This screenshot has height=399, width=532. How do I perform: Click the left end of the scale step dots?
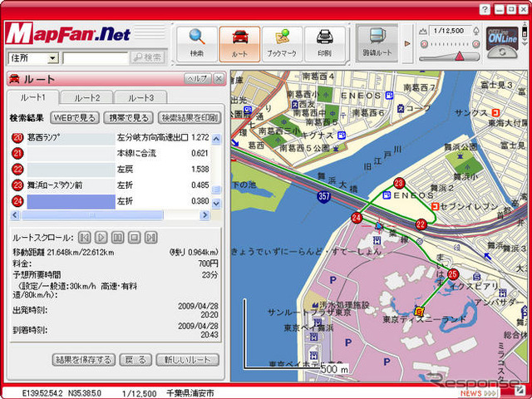coord(424,44)
